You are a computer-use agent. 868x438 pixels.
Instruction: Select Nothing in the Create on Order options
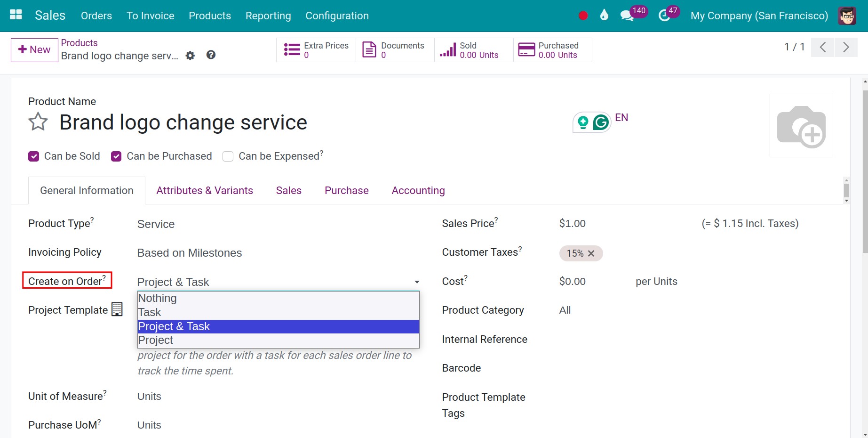click(x=157, y=298)
